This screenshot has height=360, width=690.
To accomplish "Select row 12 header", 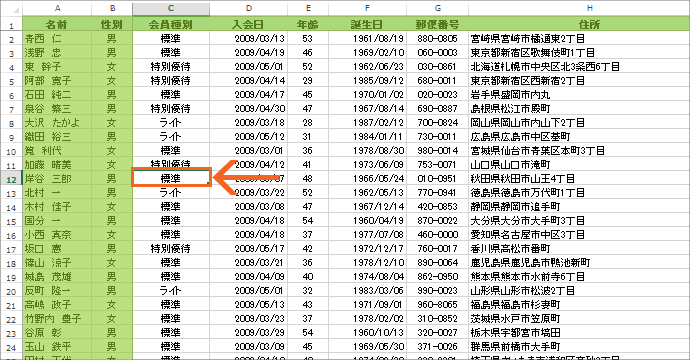I will 11,179.
